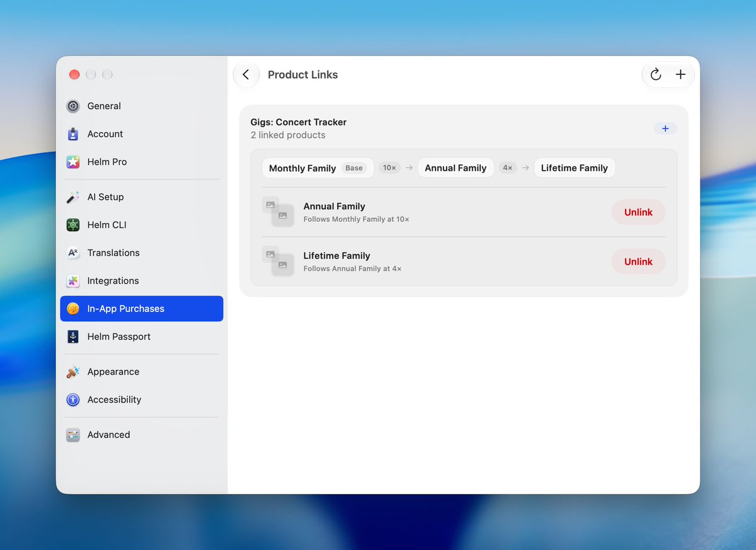Click 'Follows Annual Family at 4×' text
This screenshot has height=550, width=756.
(353, 268)
